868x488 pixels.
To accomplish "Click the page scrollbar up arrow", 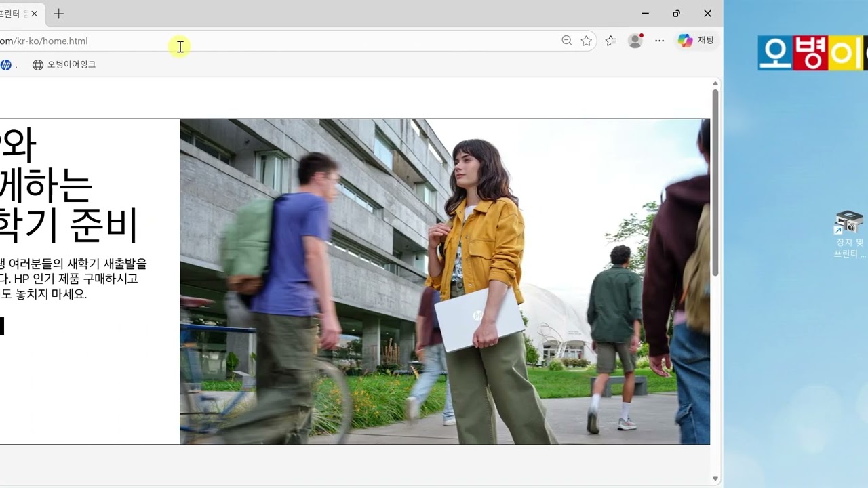I will (715, 83).
